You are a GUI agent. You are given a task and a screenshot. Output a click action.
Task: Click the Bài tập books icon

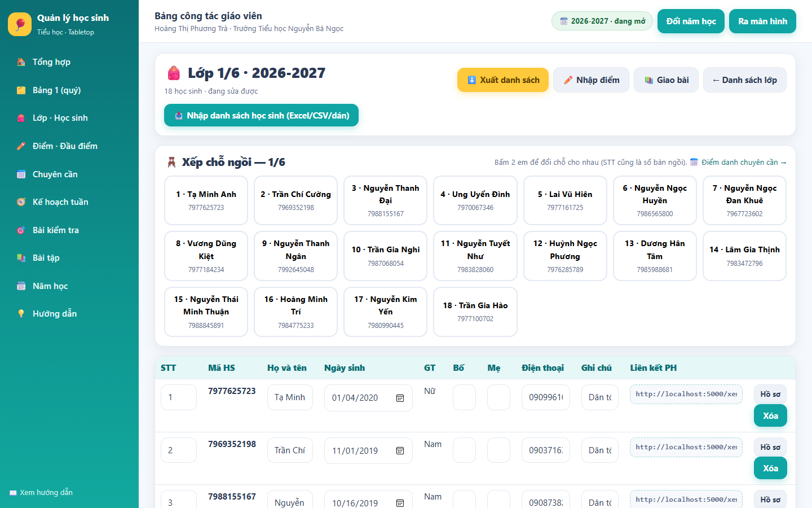(21, 258)
